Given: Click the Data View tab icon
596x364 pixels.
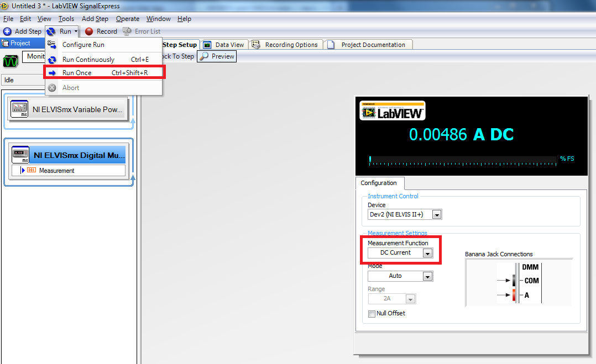Looking at the screenshot, I should click(x=207, y=45).
